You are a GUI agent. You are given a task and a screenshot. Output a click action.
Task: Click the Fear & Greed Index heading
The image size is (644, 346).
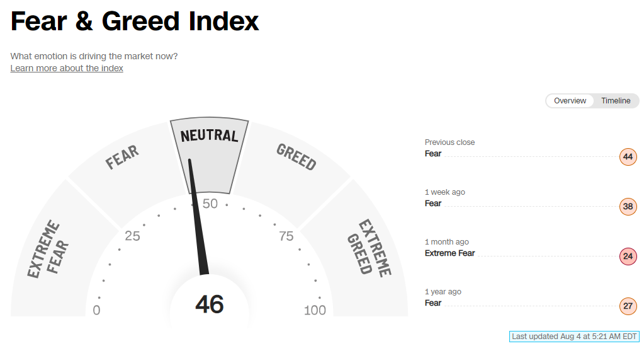coord(135,22)
